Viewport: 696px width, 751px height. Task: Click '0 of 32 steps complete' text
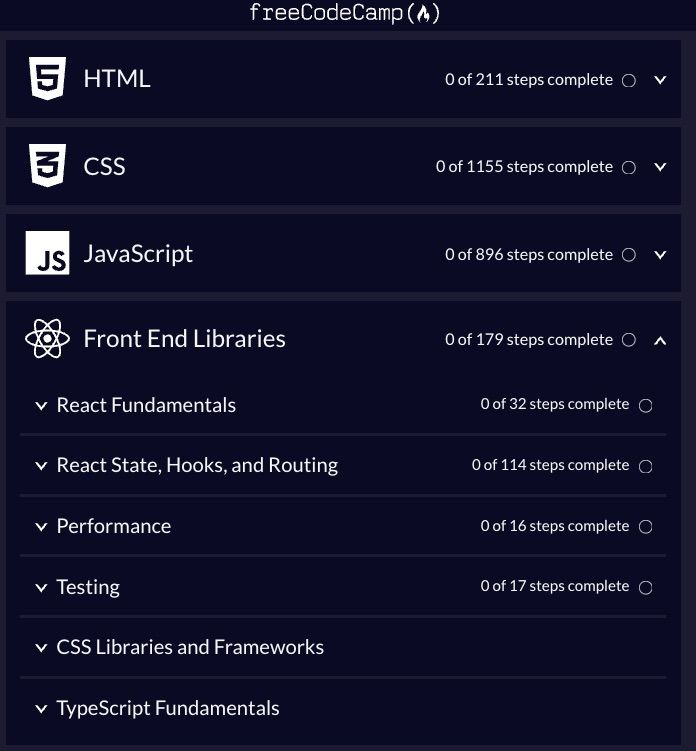(555, 404)
